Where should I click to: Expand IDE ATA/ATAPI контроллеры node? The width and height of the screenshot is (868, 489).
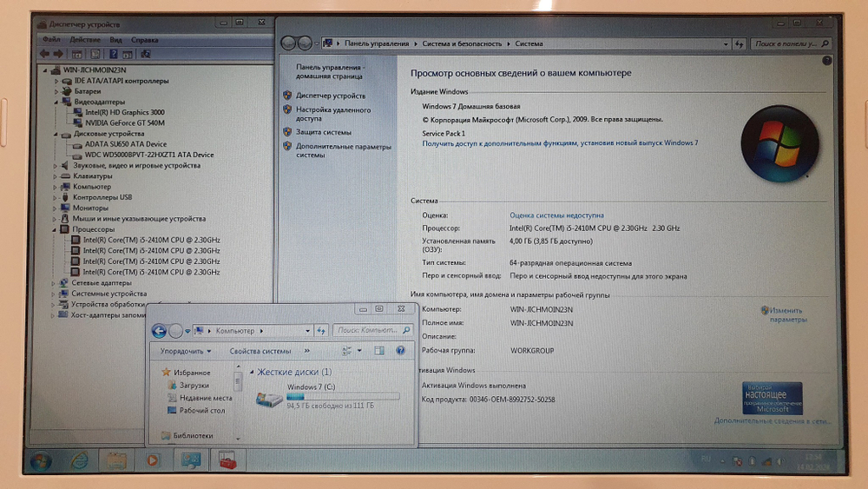[x=56, y=81]
